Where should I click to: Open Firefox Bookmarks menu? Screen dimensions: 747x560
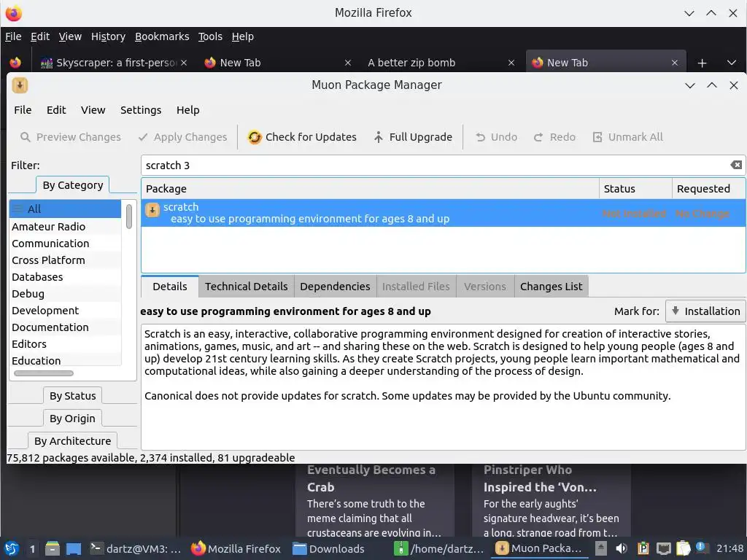(x=162, y=36)
